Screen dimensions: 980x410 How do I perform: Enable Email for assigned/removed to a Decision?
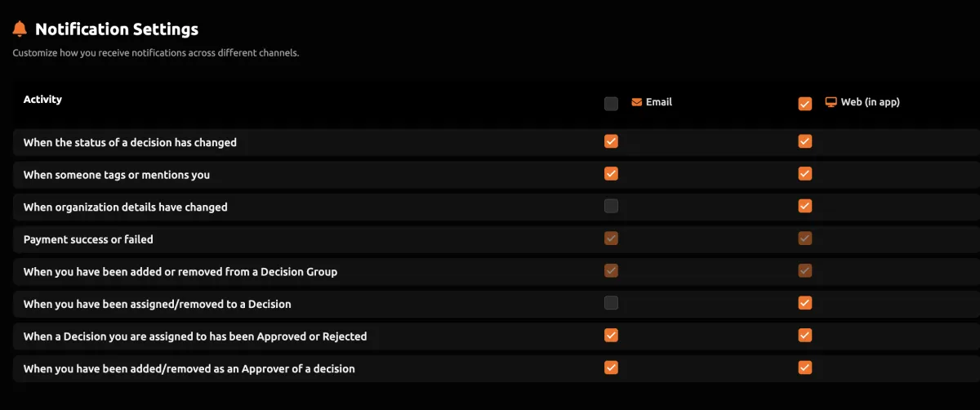pos(611,303)
